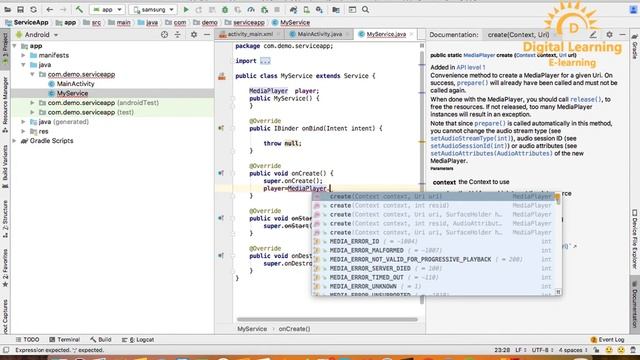
Task: Click the ServiceApp breadcrumb
Action: (x=27, y=22)
